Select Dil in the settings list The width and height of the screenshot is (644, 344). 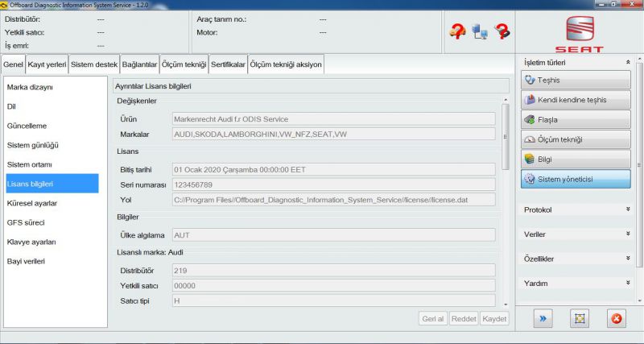pos(52,106)
